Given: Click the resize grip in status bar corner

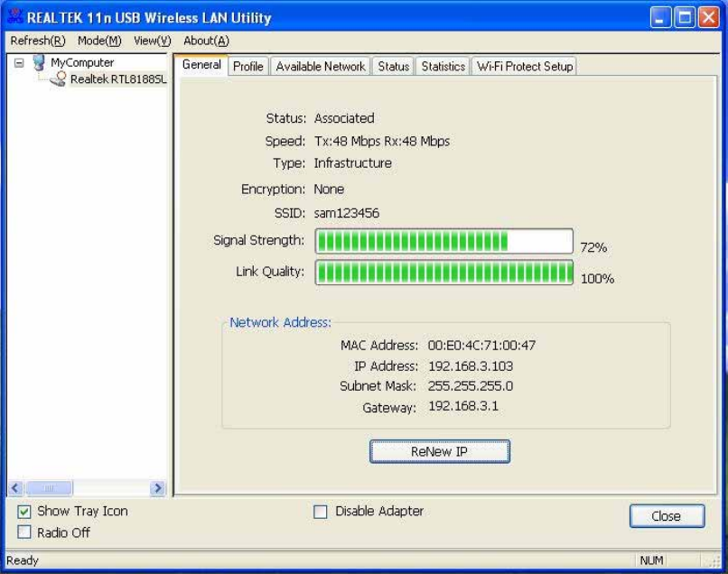Looking at the screenshot, I should (x=713, y=561).
